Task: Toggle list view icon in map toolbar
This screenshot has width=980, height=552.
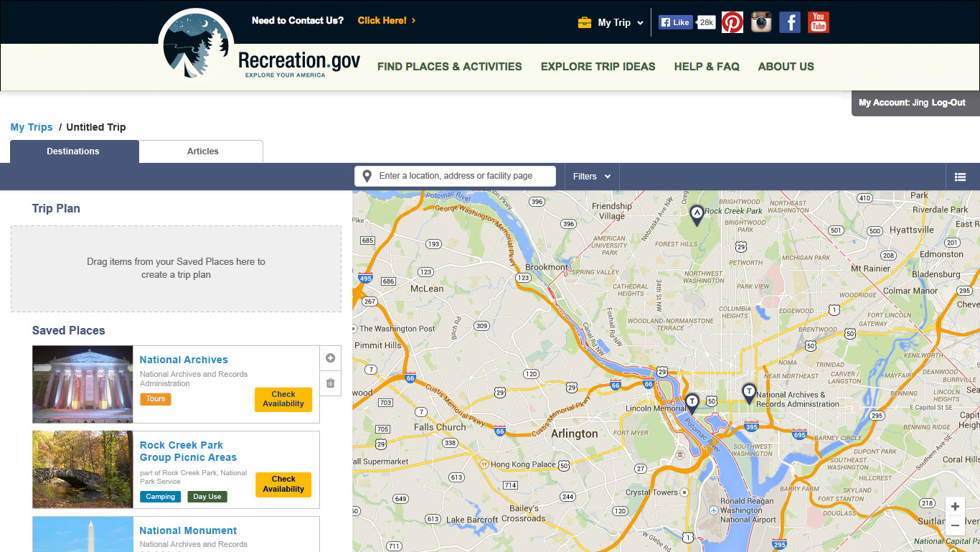Action: [961, 177]
